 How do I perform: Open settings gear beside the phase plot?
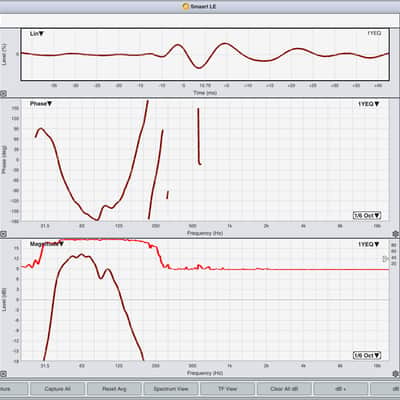tap(396, 234)
